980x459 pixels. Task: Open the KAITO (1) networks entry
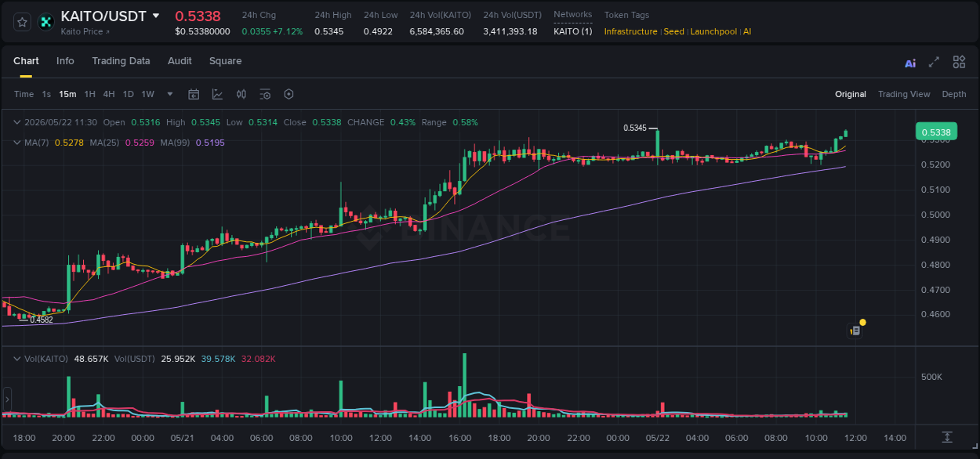tap(573, 31)
